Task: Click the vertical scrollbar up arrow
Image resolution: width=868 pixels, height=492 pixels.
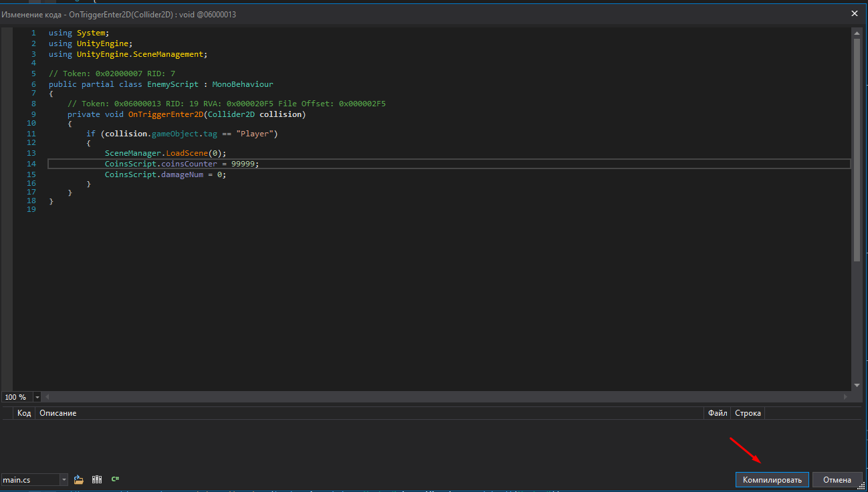Action: click(x=857, y=33)
